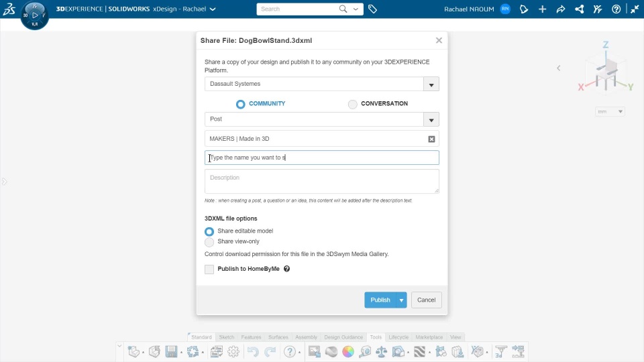644x362 pixels.
Task: Expand the Publish button dropdown arrow
Action: [401, 300]
